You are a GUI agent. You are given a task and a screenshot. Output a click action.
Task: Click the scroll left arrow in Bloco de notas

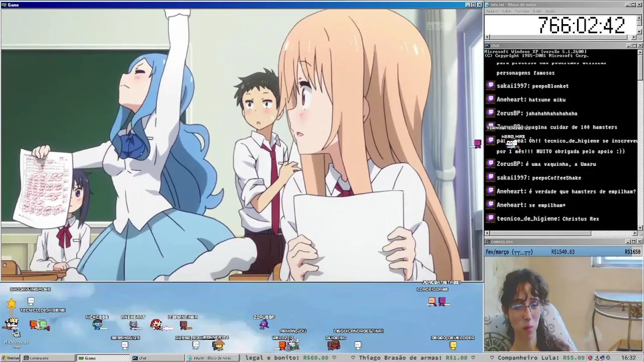(488, 37)
